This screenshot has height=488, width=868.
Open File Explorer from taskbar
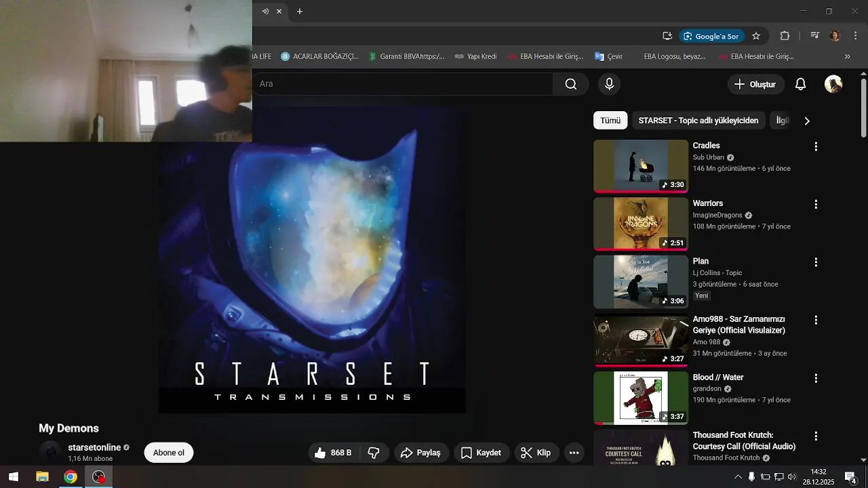[42, 477]
